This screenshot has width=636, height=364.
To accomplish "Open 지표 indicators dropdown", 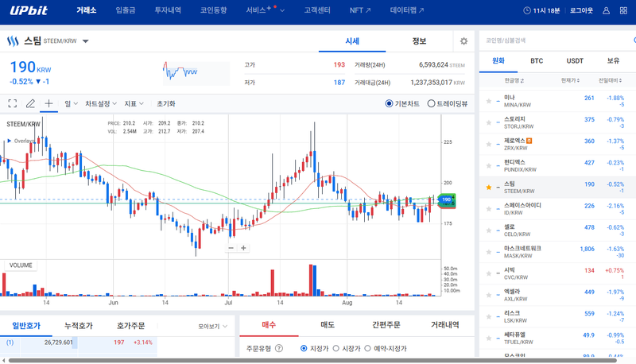I will (x=134, y=103).
